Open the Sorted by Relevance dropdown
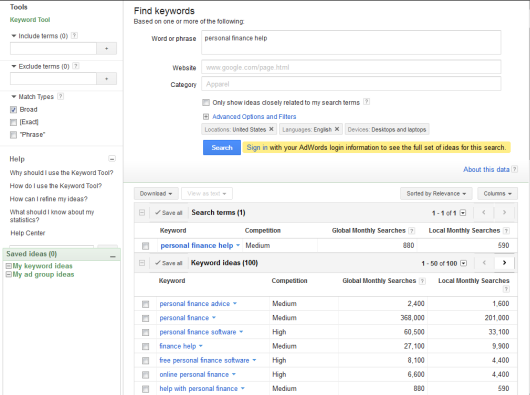530x395 pixels. pyautogui.click(x=436, y=194)
